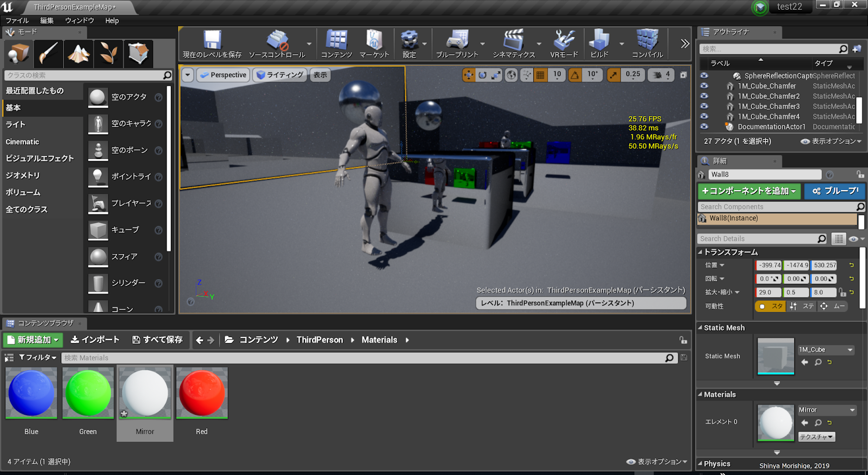Maximize viewport layout icon

(x=684, y=75)
